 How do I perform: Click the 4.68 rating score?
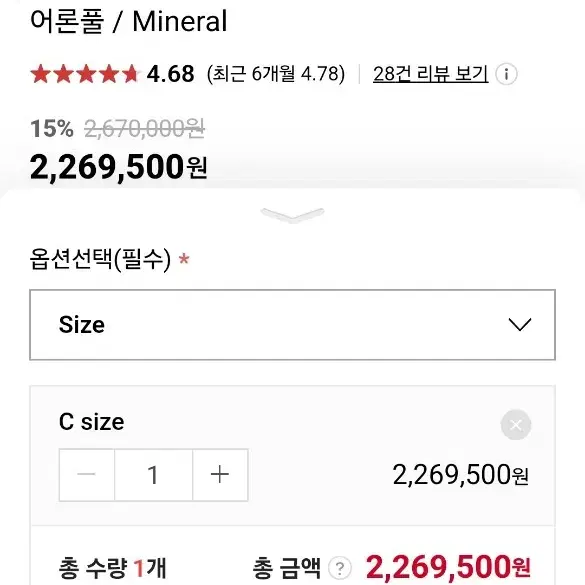171,74
